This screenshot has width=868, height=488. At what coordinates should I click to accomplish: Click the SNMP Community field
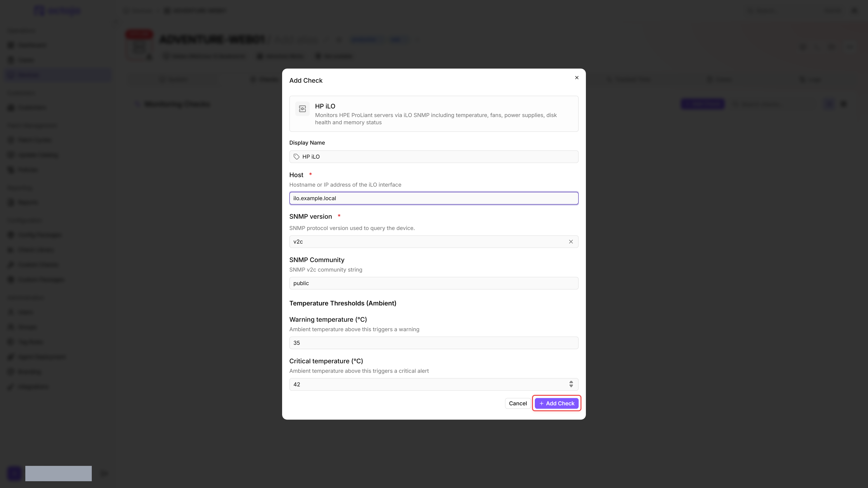click(434, 283)
